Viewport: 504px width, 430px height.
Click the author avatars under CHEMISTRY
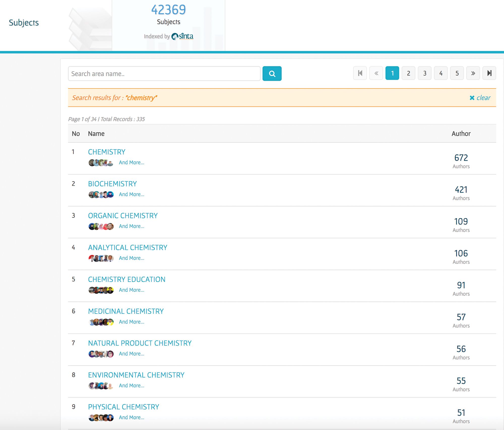[x=101, y=163]
